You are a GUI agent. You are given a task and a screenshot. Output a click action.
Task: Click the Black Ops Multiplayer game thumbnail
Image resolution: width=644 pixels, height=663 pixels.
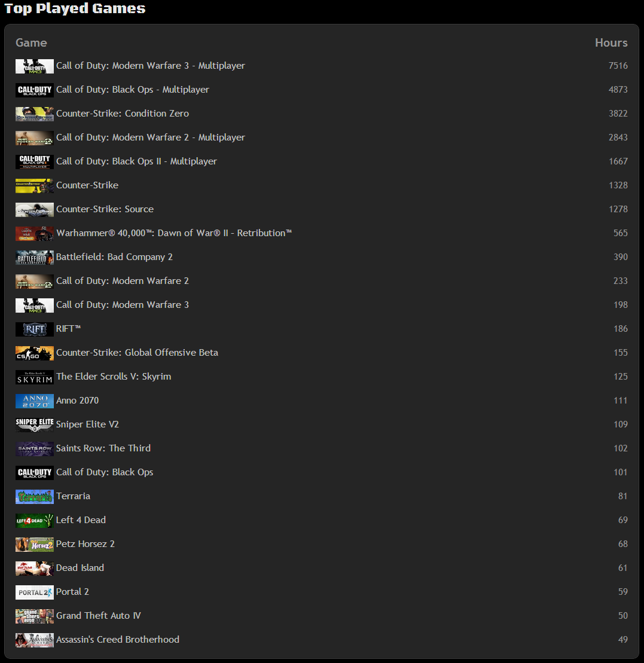pos(35,90)
